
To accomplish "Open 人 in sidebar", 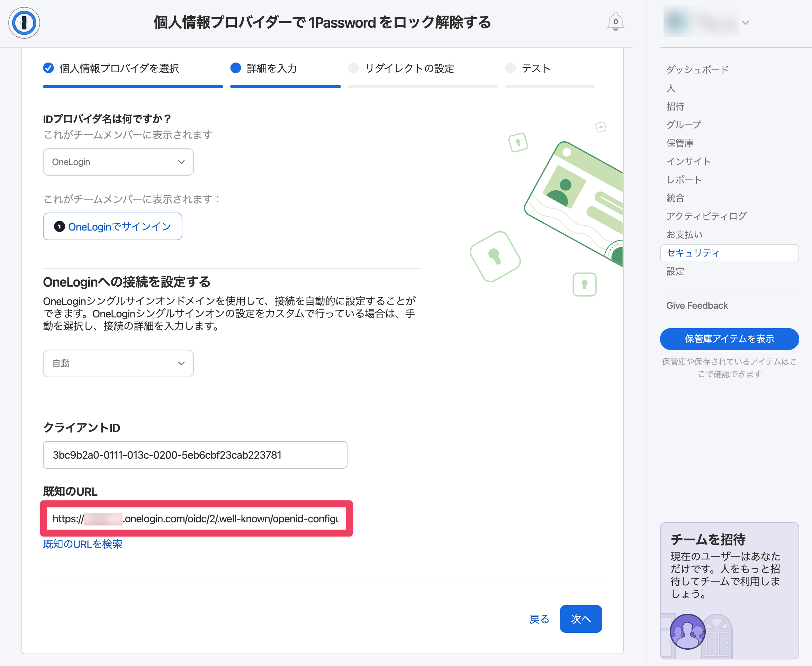I will (x=670, y=88).
